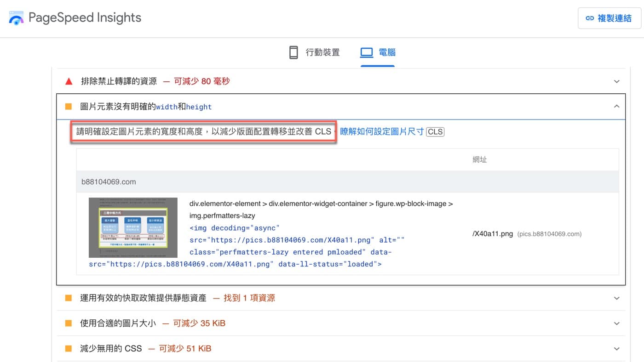Viewport: 644px width, 362px height.
Task: Click the (pics.b88104069.com) host text
Action: 549,234
